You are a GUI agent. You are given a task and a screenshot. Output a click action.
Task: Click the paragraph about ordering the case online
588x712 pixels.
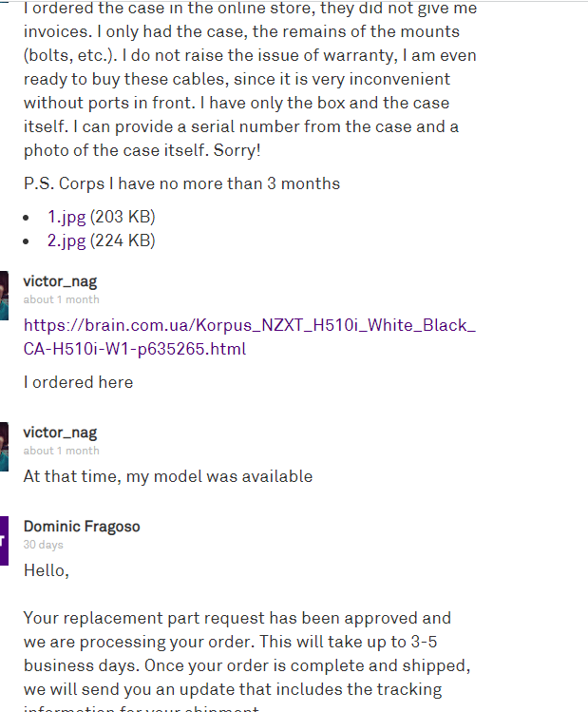tap(250, 79)
